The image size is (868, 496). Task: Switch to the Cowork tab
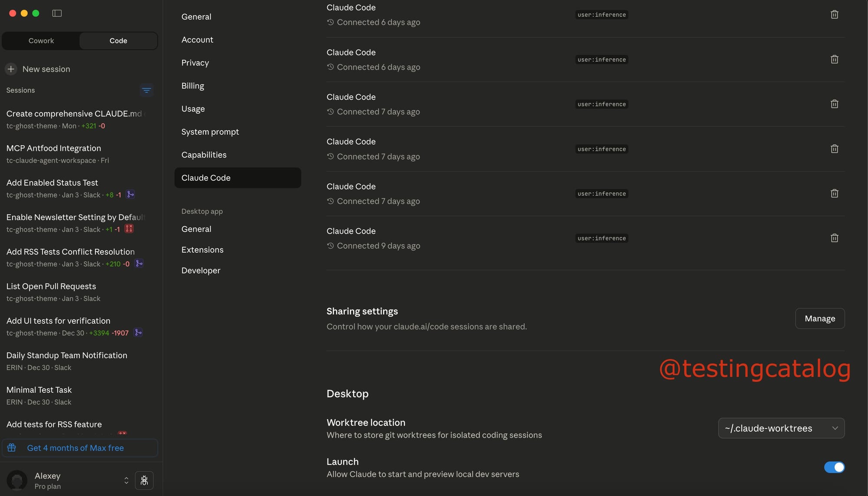(x=41, y=41)
